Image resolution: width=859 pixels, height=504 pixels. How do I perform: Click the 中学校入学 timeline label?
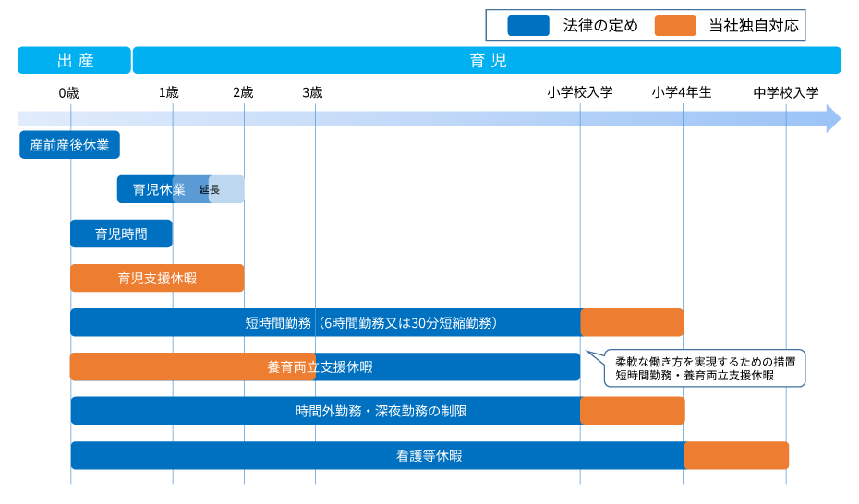pyautogui.click(x=786, y=92)
